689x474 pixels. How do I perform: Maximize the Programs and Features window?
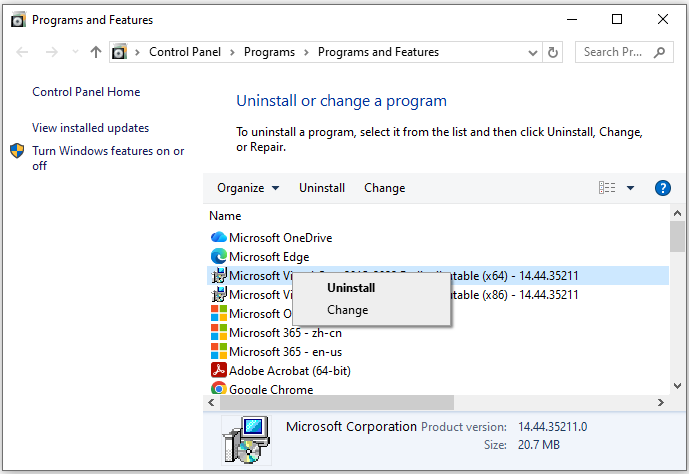pos(617,19)
